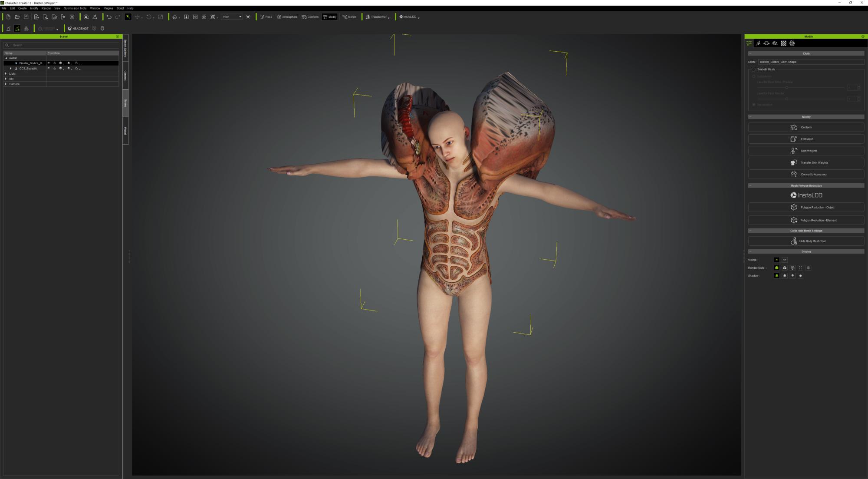Click Hide Body Mesh Tool button
The image size is (868, 479).
(806, 241)
